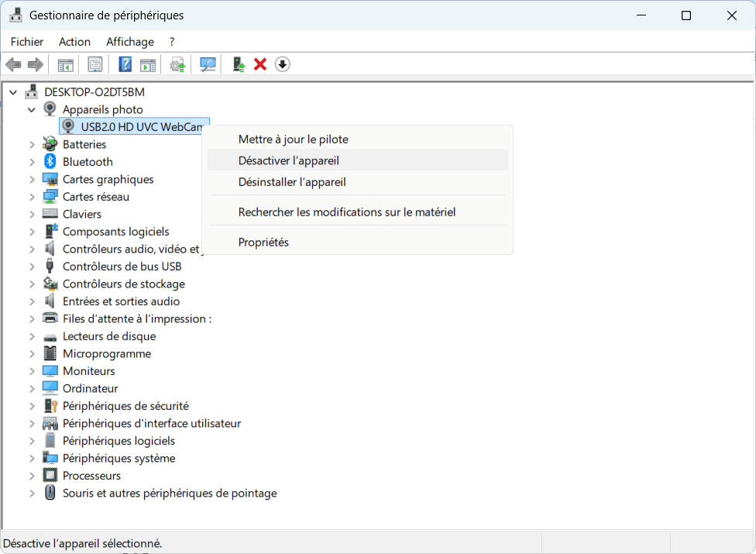Screen dimensions: 756x554
Task: Select Contrôleurs audio, vidéo row
Action: click(x=130, y=249)
